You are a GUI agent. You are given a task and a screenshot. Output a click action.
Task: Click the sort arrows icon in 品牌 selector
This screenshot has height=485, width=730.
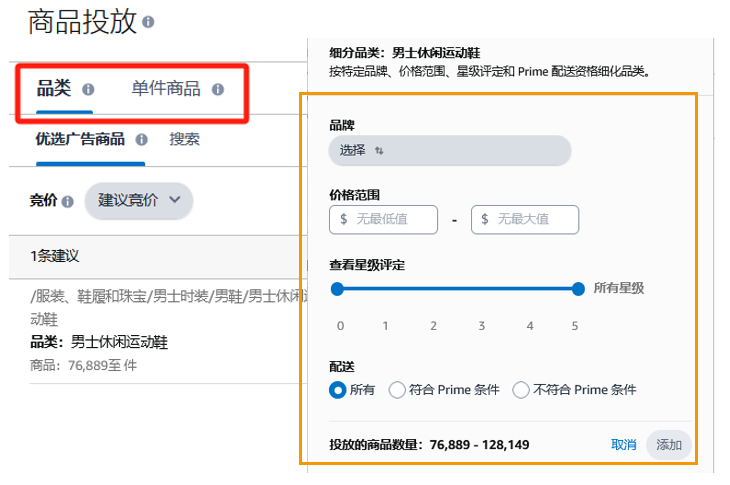[x=379, y=151]
